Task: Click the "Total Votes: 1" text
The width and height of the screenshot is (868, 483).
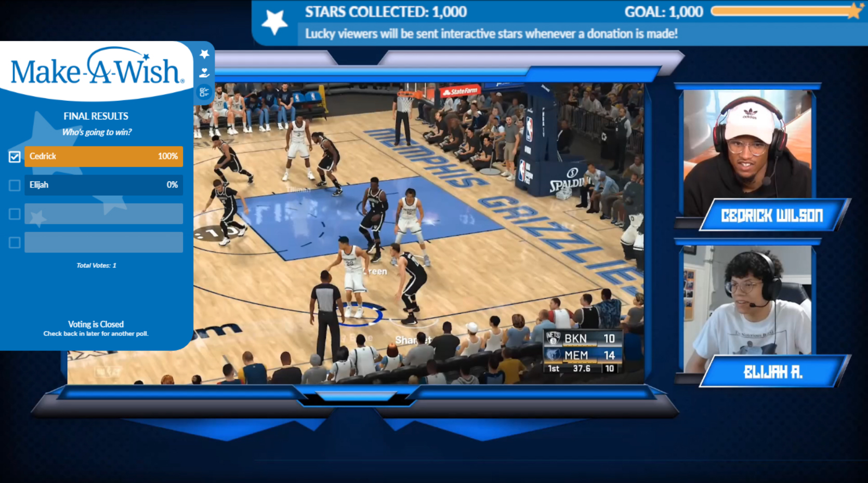Action: coord(96,265)
